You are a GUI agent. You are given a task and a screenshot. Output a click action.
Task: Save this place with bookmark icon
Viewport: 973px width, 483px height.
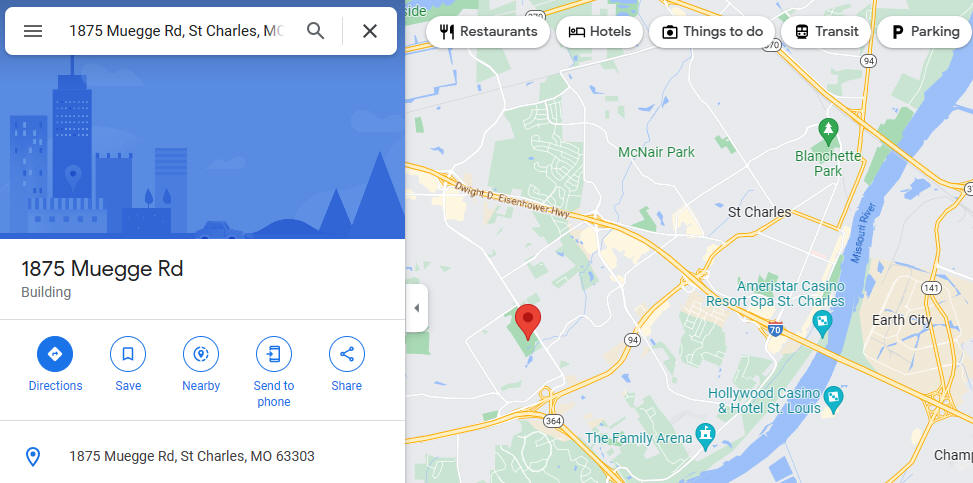click(x=128, y=354)
